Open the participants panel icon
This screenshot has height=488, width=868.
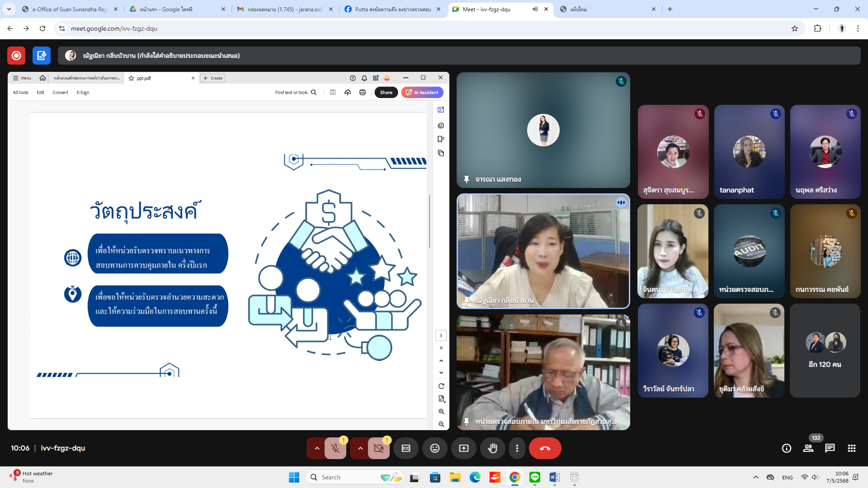pyautogui.click(x=808, y=448)
